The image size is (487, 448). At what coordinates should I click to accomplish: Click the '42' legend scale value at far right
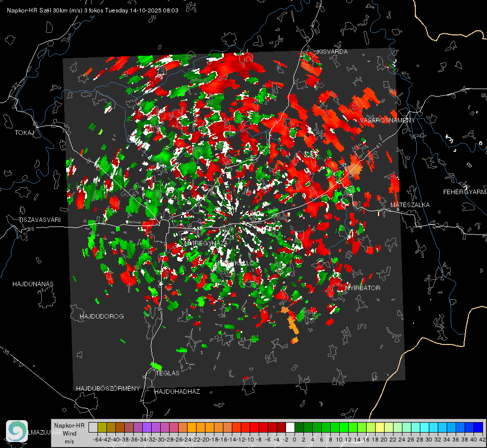482,440
